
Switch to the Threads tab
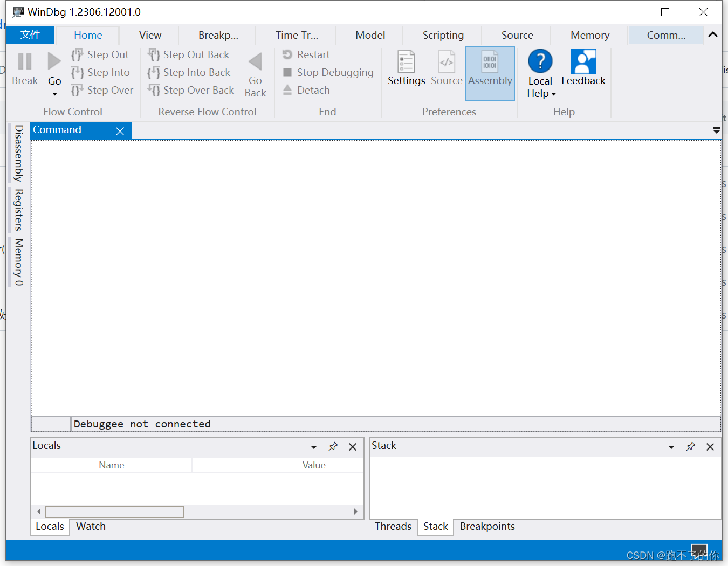[x=393, y=527]
